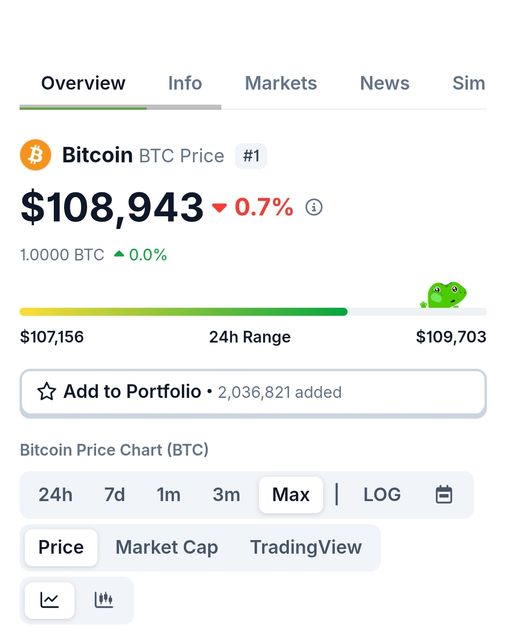The image size is (506, 640).
Task: Add Bitcoin to Portfolio button
Action: 253,393
